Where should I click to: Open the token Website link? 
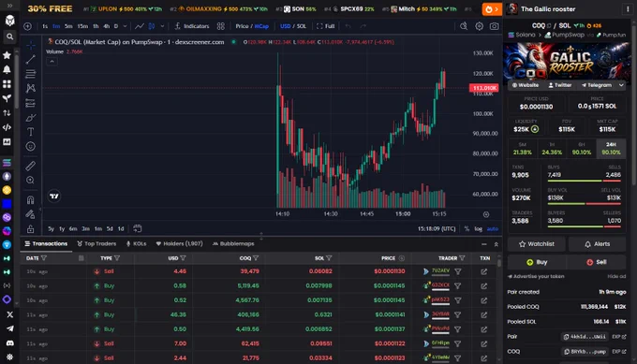pos(526,85)
